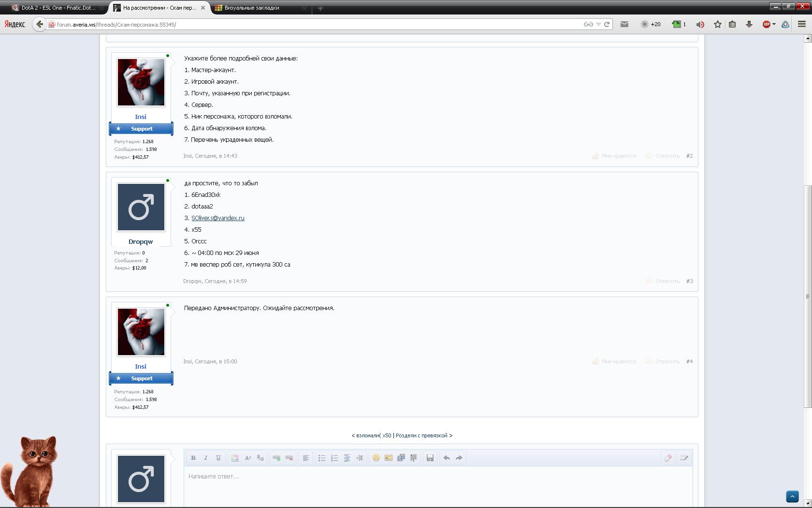Click the insert image icon
Screen dimensions: 812x508
point(389,458)
